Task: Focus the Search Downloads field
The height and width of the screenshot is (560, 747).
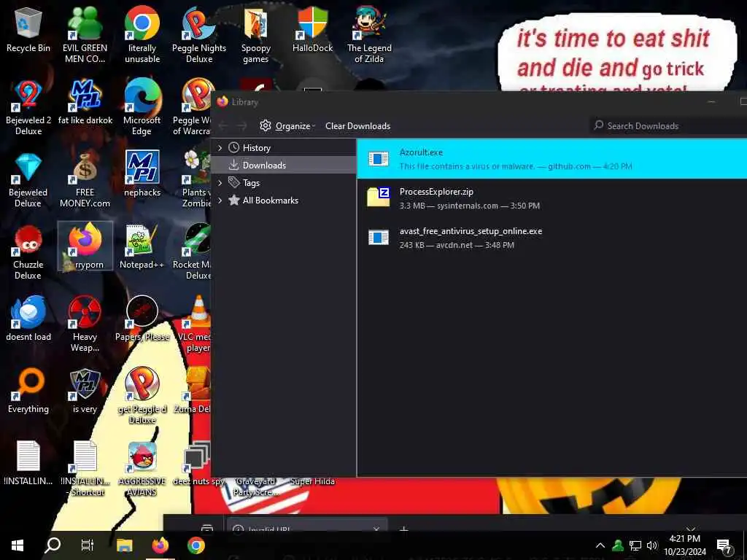Action: coord(668,125)
